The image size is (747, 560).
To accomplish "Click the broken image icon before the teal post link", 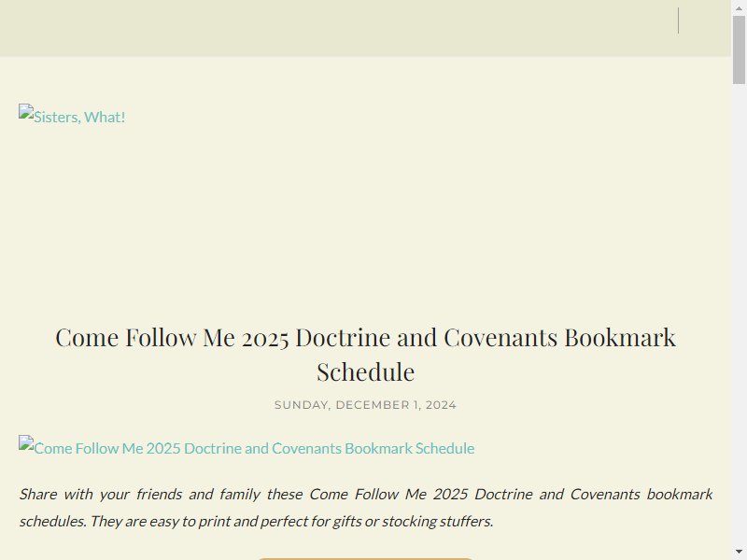I will point(26,442).
